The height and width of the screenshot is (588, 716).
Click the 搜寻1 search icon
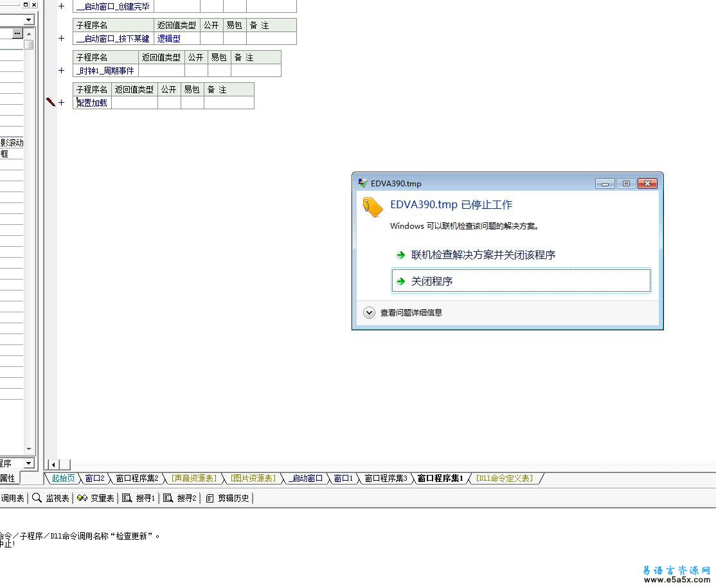pos(127,498)
